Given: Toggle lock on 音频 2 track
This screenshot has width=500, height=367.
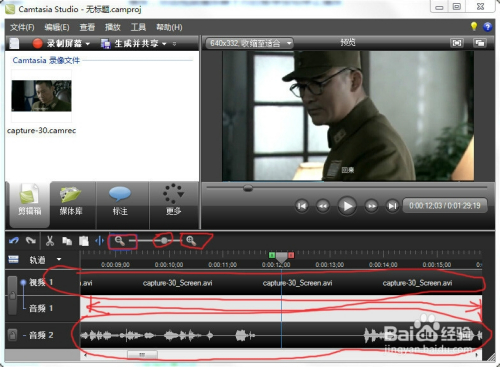Looking at the screenshot, I should [12, 335].
